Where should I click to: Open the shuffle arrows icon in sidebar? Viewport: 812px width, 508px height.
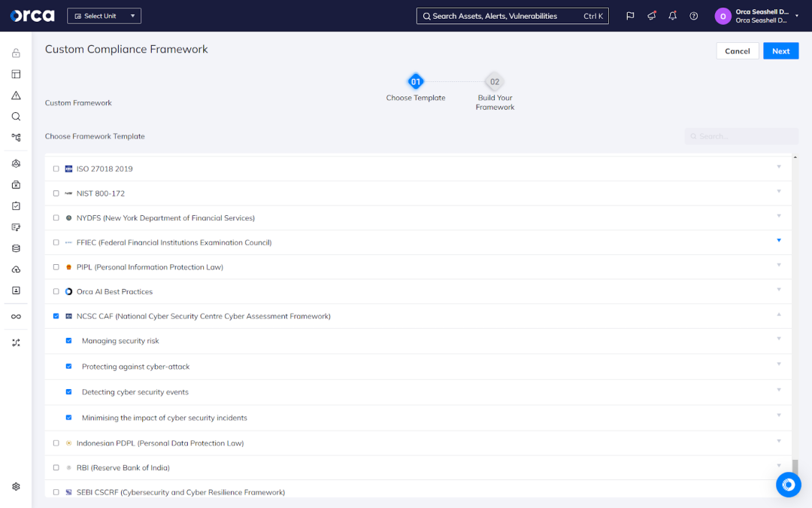click(x=16, y=342)
